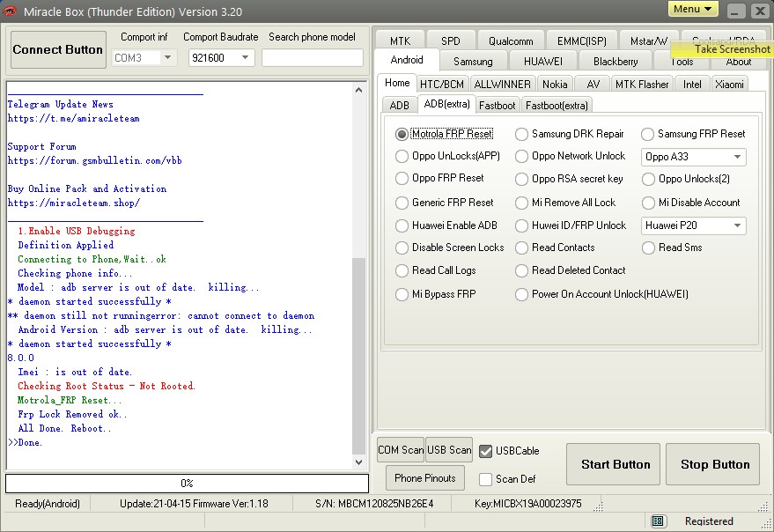Click the Search phone model field
This screenshot has width=774, height=532.
point(313,58)
